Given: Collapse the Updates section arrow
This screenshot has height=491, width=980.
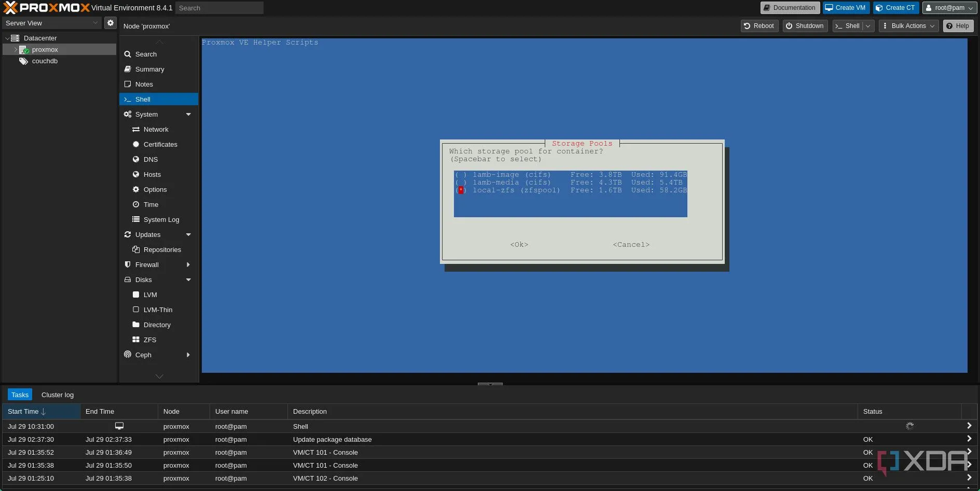Looking at the screenshot, I should coord(188,235).
